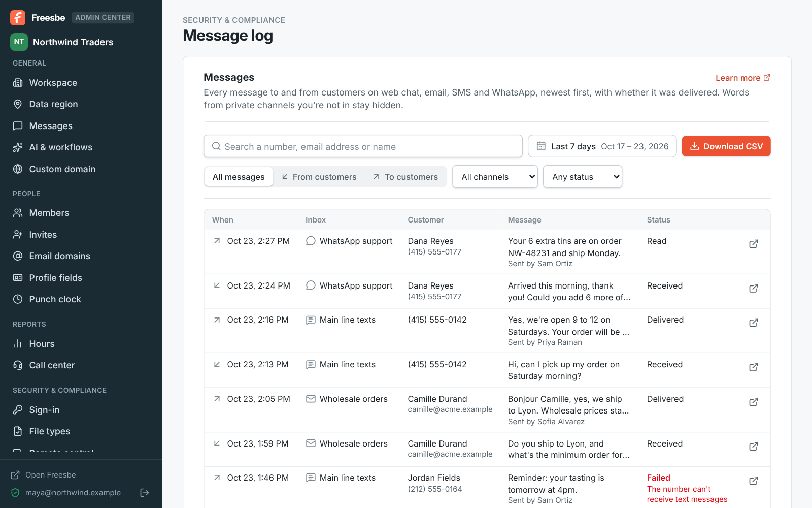Click the Failed status text
The height and width of the screenshot is (508, 812).
[659, 478]
